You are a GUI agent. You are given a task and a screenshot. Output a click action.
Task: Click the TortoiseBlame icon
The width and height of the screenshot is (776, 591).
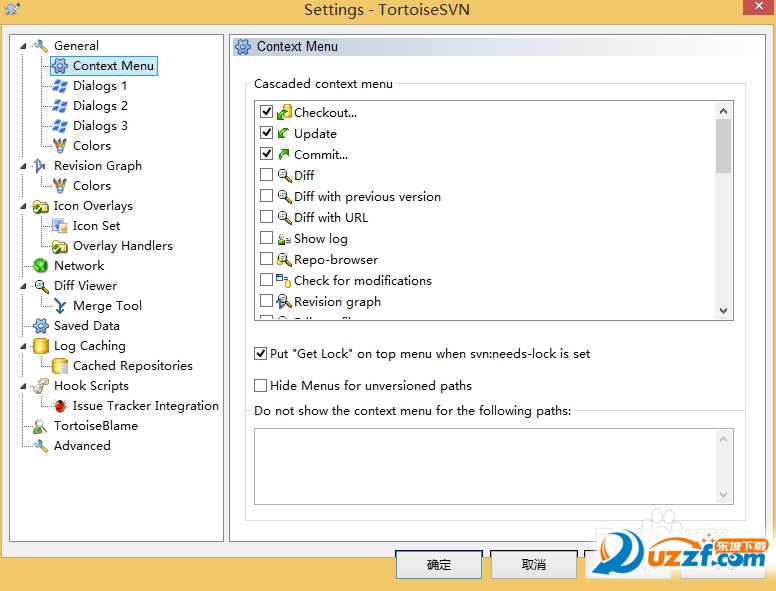tap(40, 426)
